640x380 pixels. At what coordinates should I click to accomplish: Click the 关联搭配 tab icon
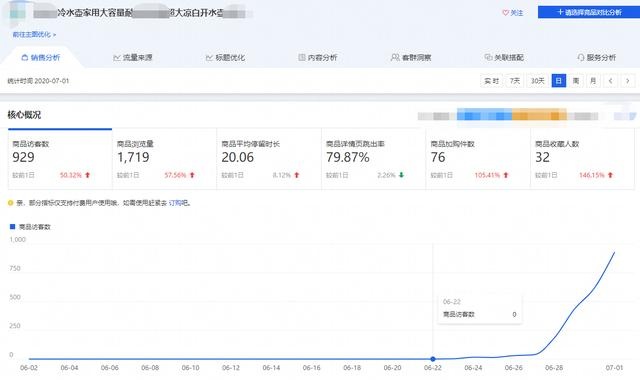pyautogui.click(x=488, y=58)
